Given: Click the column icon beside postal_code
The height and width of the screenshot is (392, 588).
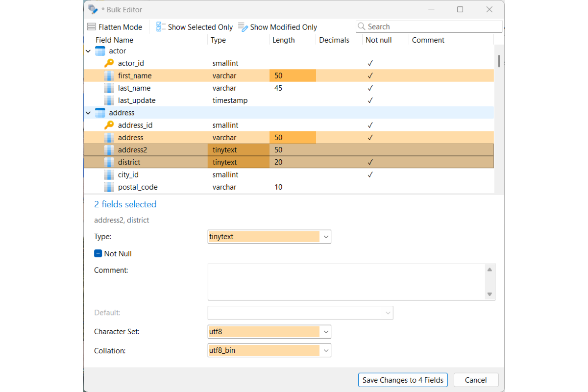Looking at the screenshot, I should tap(109, 187).
